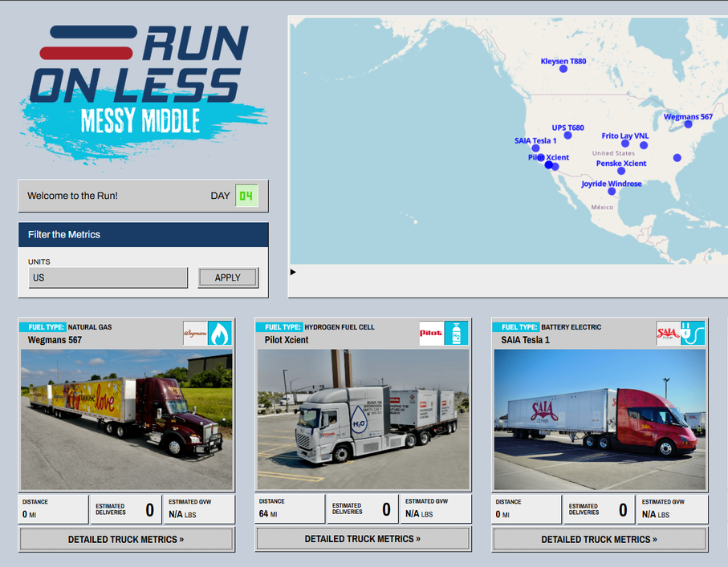This screenshot has height=567, width=728.
Task: Select the Wegmans 567 marker on map
Action: [x=688, y=124]
